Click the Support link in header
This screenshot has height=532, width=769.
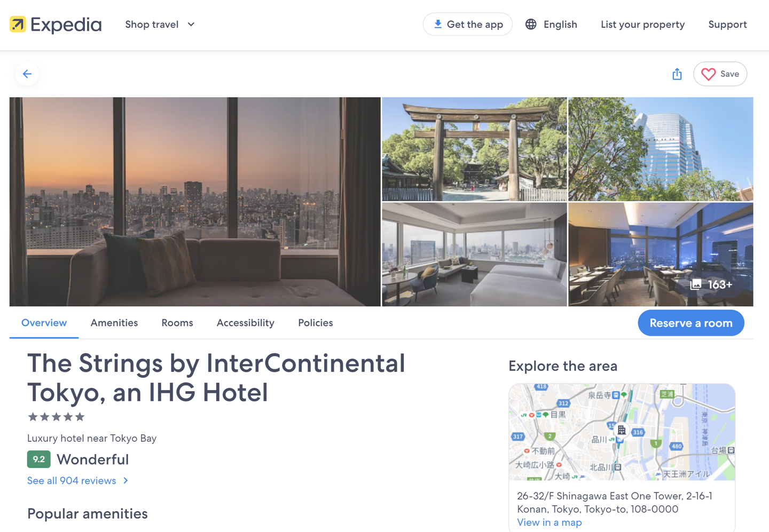[727, 25]
